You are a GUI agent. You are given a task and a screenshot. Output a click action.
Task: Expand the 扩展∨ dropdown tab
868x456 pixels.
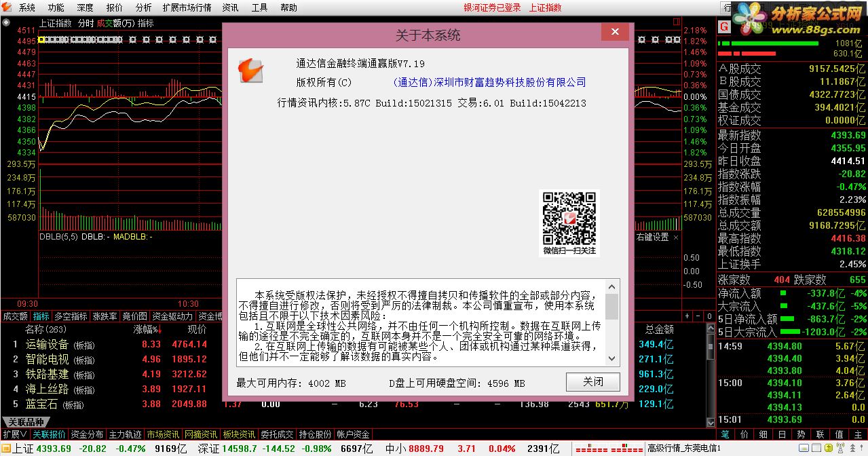(14, 434)
